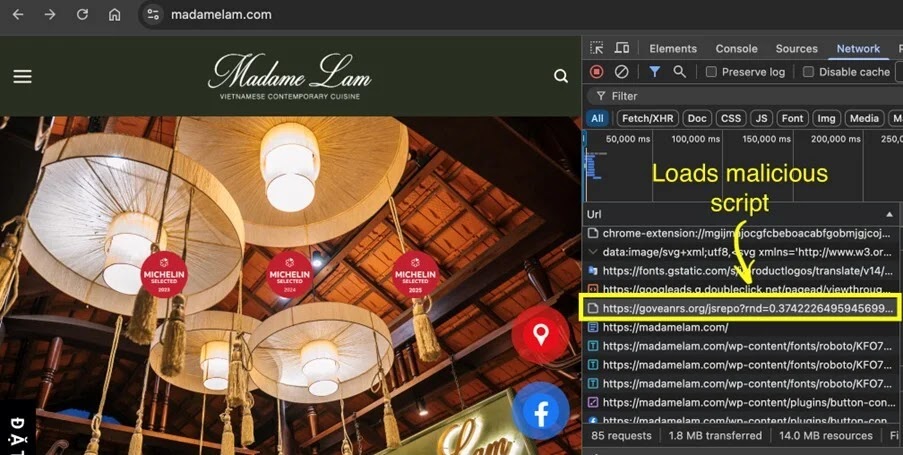The width and height of the screenshot is (903, 455).
Task: Click the Url column header
Action: [x=743, y=214]
